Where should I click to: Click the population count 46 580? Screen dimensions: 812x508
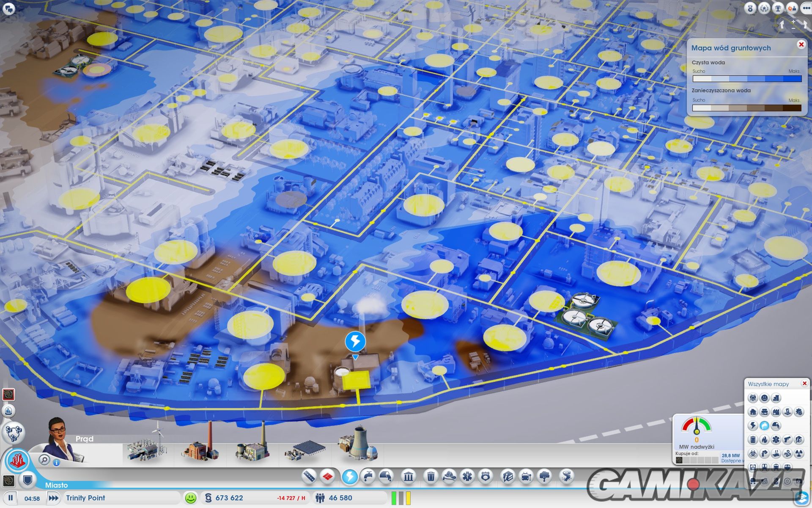pyautogui.click(x=340, y=498)
